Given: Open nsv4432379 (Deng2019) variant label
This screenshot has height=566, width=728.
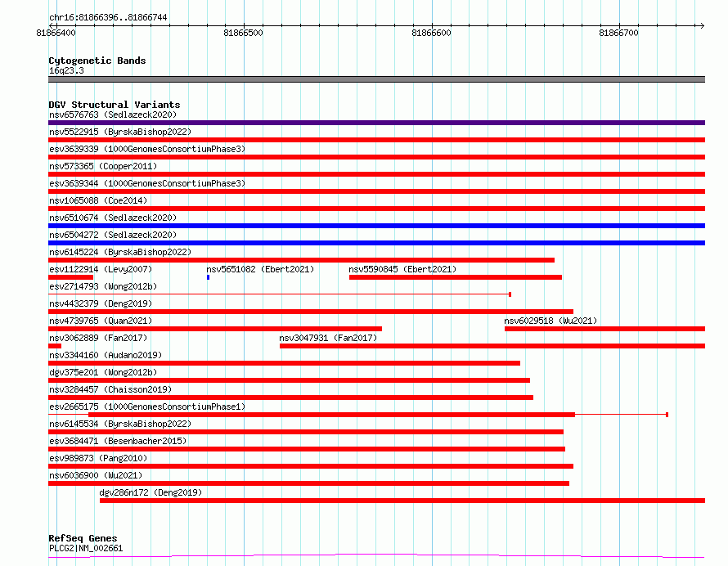Looking at the screenshot, I should point(101,303).
